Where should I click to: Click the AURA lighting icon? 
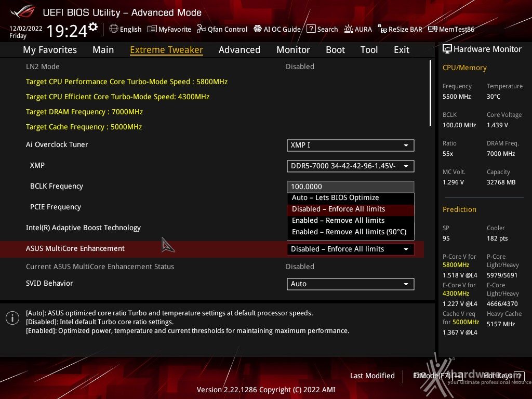[x=349, y=29]
